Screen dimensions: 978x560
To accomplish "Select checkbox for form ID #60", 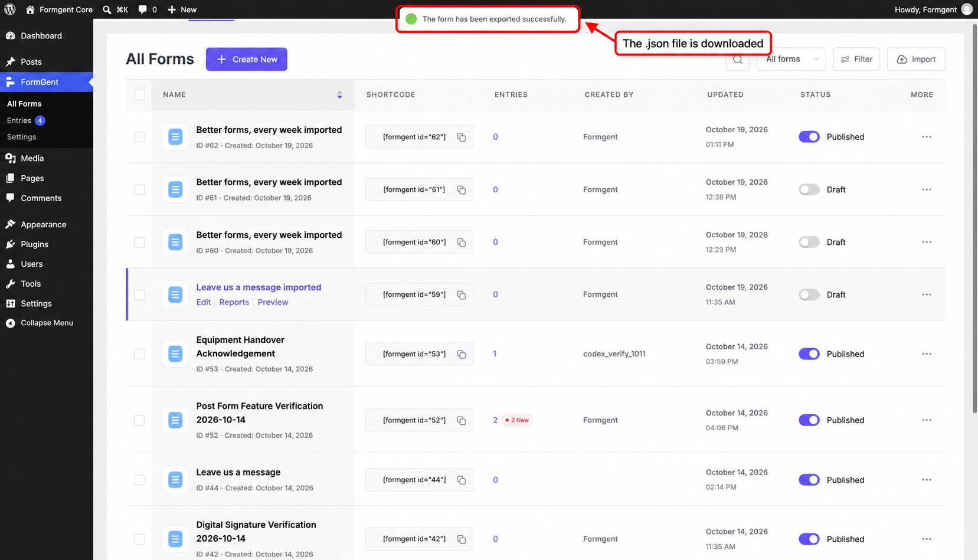I will pyautogui.click(x=139, y=243).
